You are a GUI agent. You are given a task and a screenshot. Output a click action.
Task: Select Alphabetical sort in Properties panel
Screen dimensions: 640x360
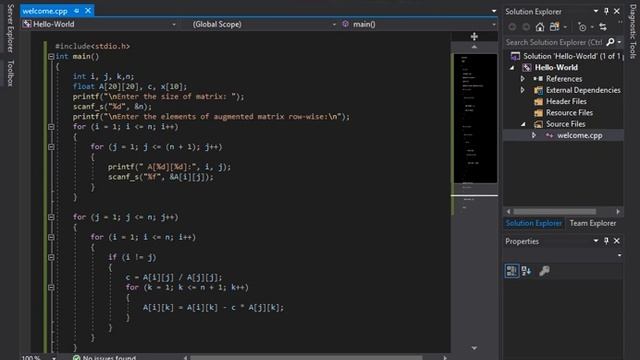(526, 271)
